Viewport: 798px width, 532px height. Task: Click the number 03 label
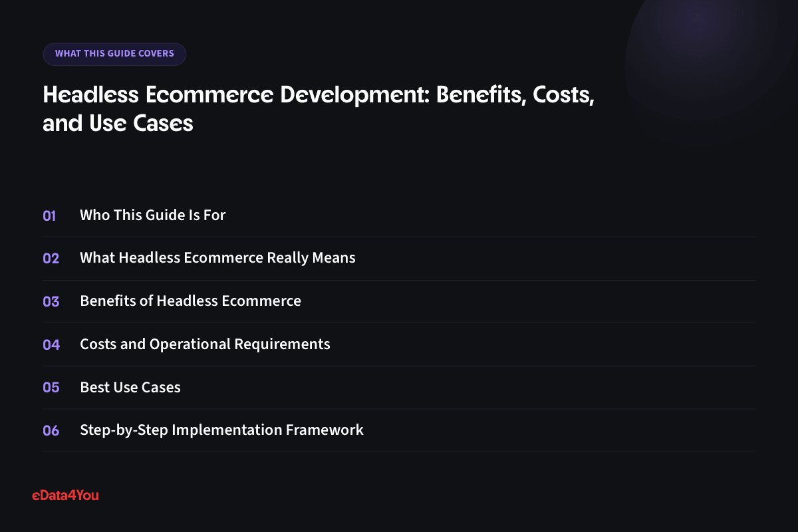click(x=51, y=302)
